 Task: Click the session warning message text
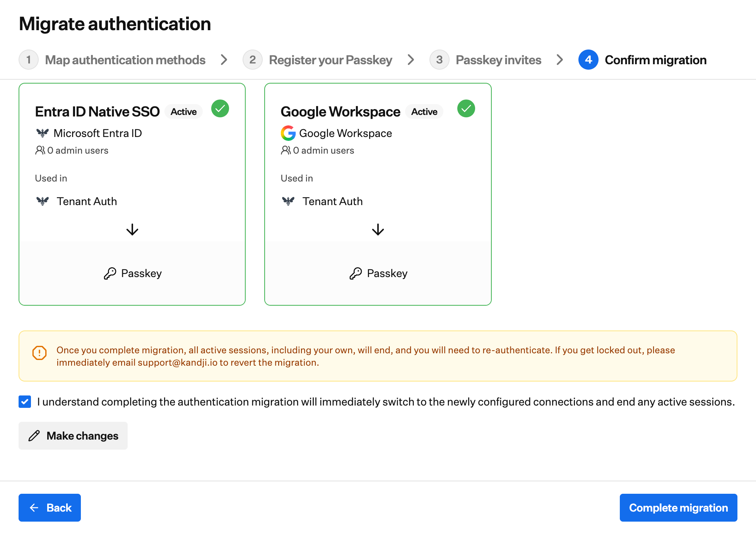pos(366,356)
